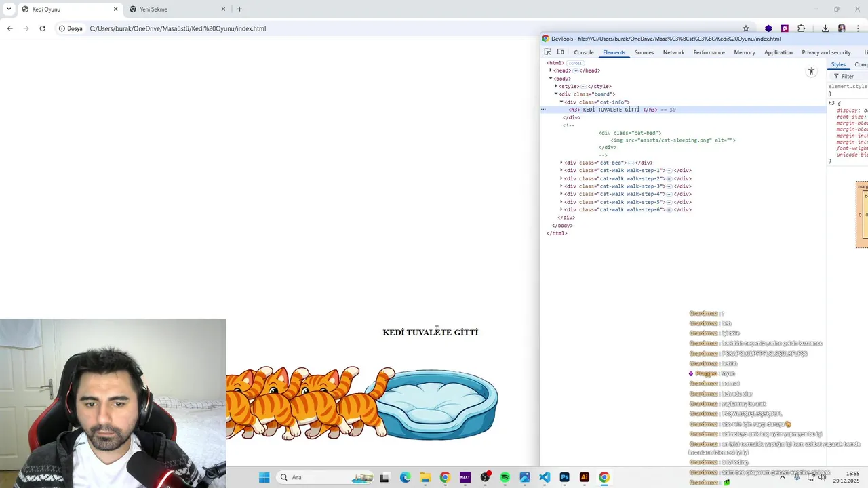Click the Chrome forward arrow

click(26, 28)
